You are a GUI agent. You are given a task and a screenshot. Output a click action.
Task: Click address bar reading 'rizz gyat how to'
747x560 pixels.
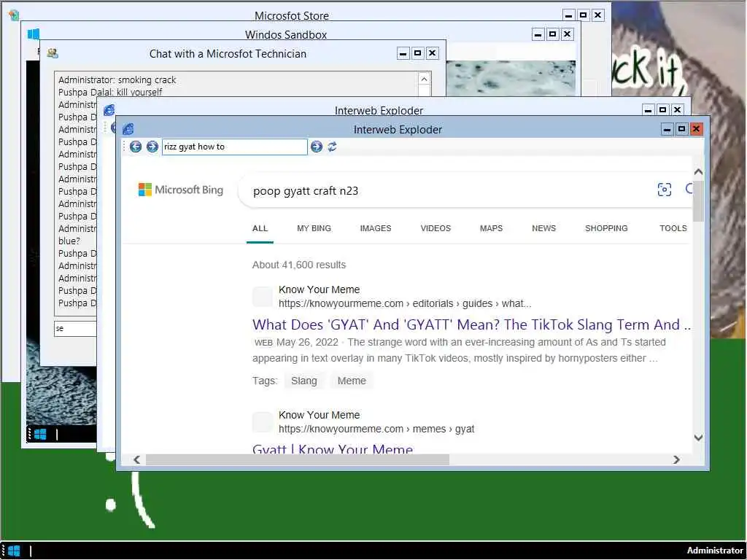pyautogui.click(x=234, y=147)
